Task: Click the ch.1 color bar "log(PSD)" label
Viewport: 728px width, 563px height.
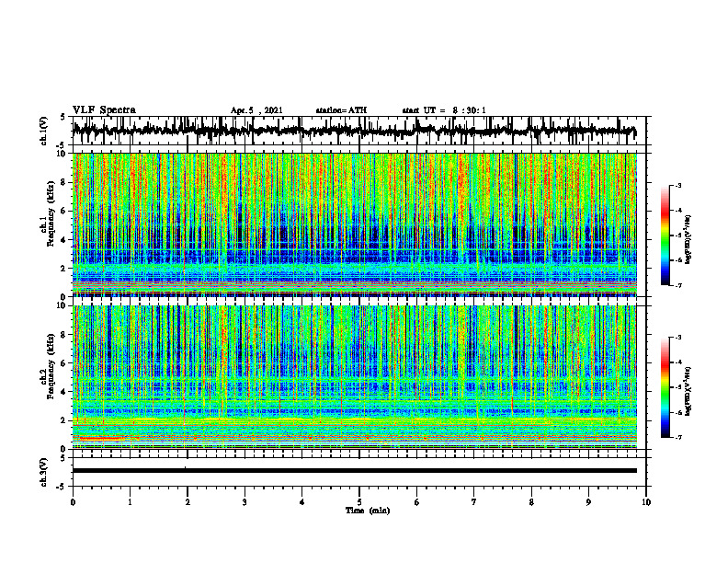Action: (x=688, y=240)
